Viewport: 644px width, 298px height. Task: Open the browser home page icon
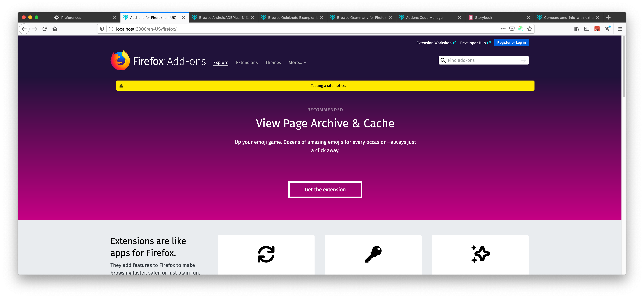pos(55,29)
